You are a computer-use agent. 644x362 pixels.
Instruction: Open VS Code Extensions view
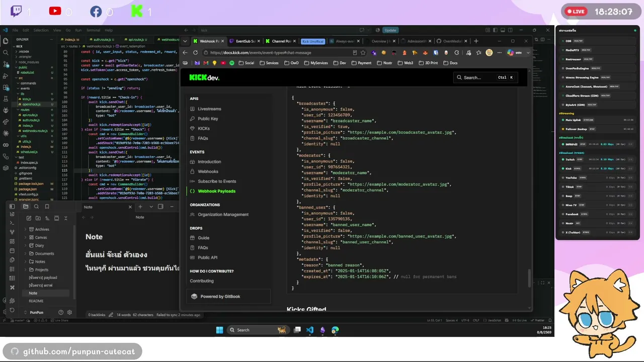point(6,88)
